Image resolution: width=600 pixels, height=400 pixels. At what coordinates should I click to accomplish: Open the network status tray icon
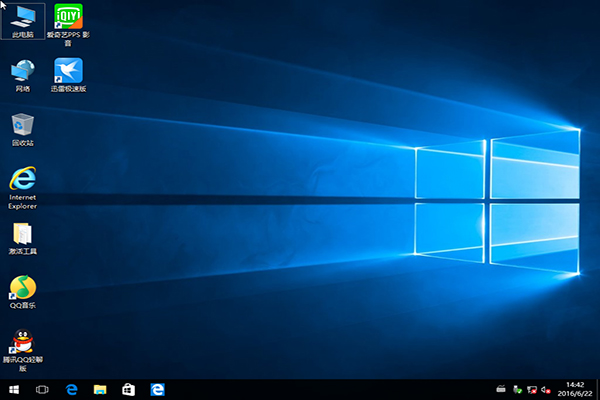pyautogui.click(x=533, y=388)
